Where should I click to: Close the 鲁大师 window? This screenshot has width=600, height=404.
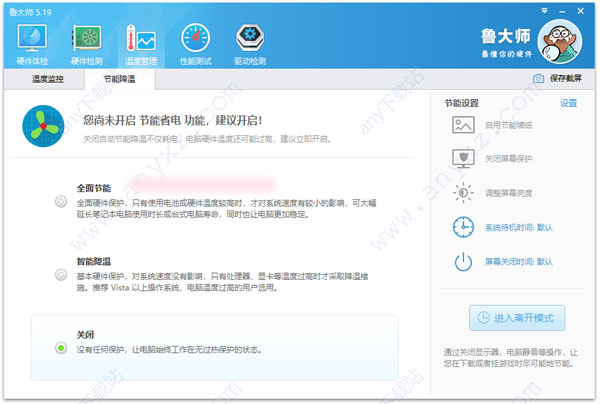(x=580, y=11)
